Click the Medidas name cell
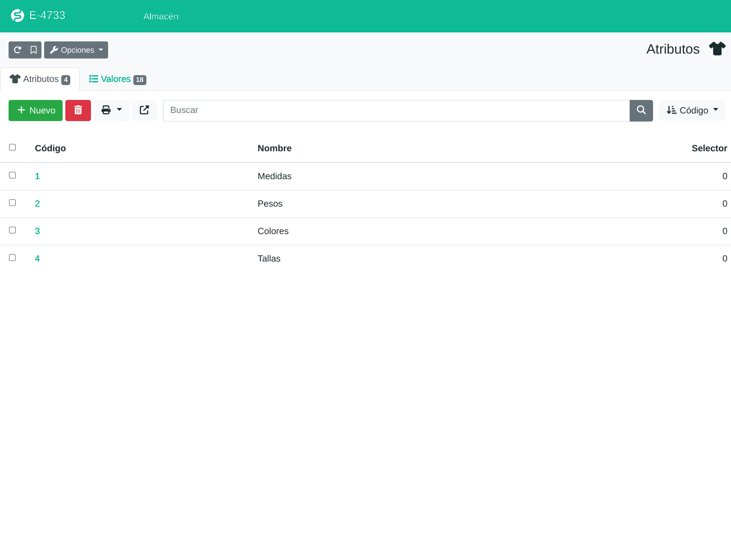 coord(274,176)
